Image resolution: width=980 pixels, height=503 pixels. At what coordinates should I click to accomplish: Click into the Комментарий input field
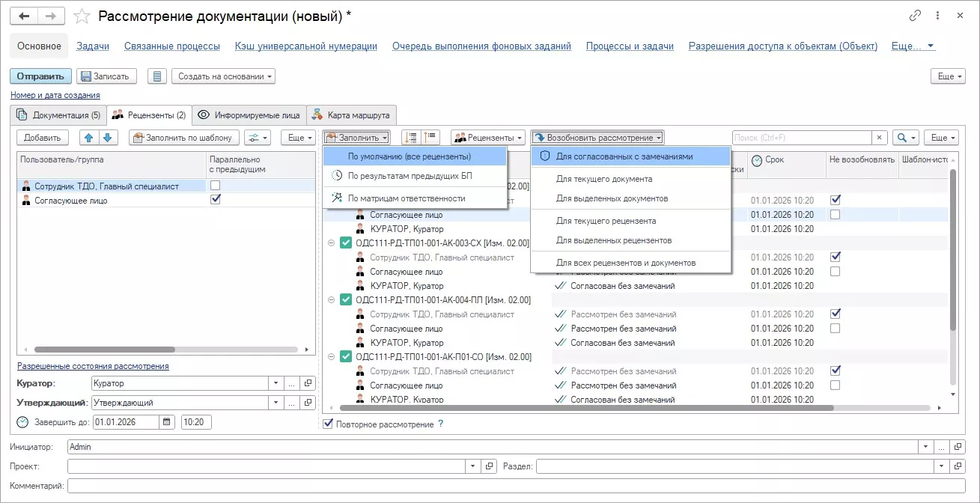click(509, 487)
